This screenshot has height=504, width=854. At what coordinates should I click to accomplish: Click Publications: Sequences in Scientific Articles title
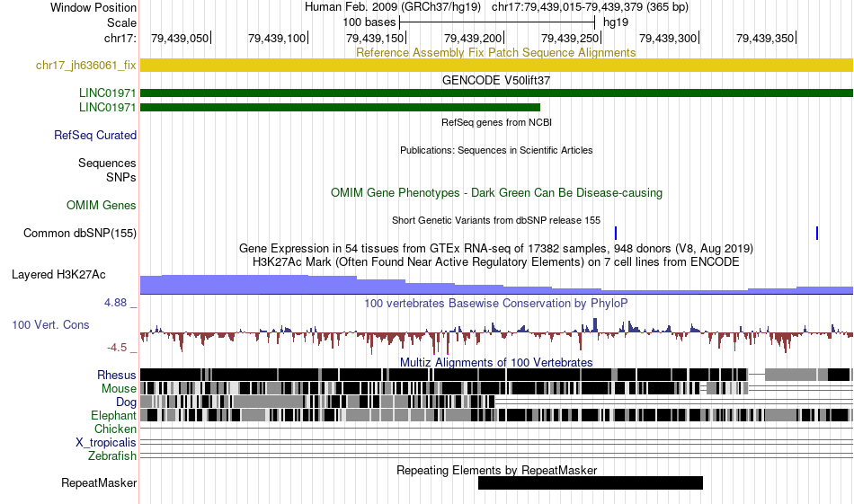point(496,150)
